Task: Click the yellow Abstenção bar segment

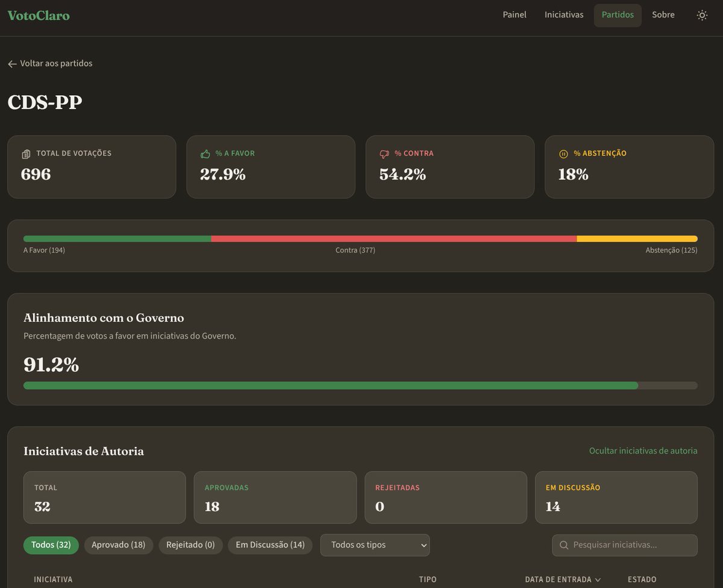Action: coord(637,239)
